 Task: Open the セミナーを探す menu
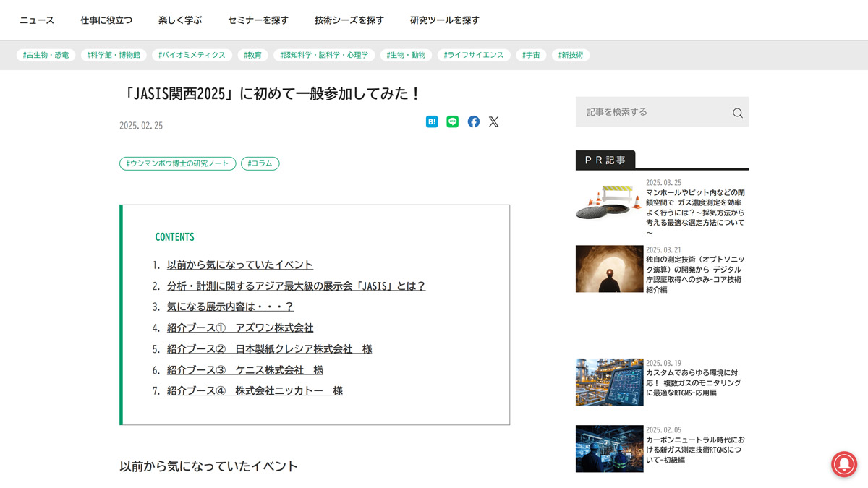point(258,20)
